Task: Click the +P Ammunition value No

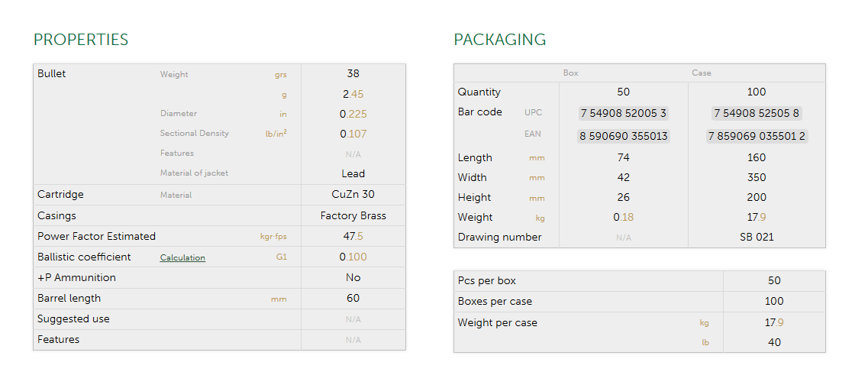Action: pyautogui.click(x=353, y=278)
